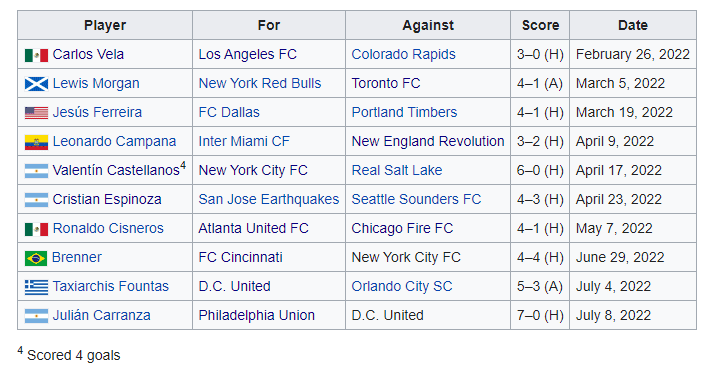The height and width of the screenshot is (378, 723).
Task: Open the Orlando City SC link
Action: pyautogui.click(x=402, y=286)
